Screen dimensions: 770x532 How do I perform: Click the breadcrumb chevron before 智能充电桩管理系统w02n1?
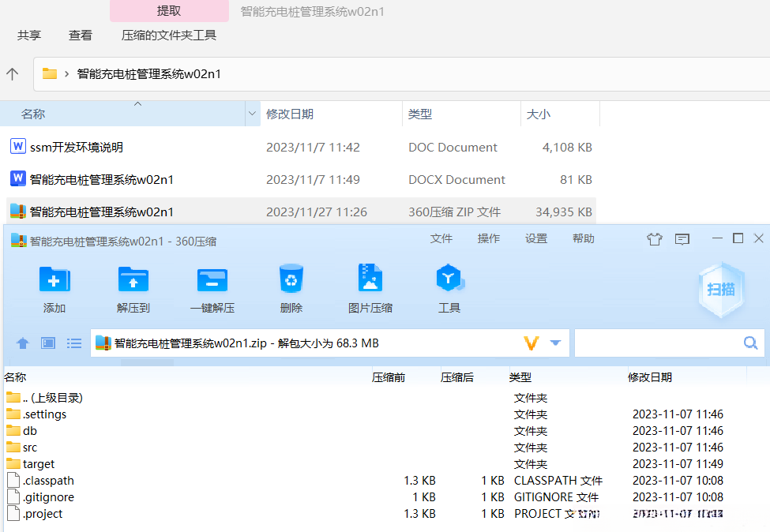click(x=67, y=74)
